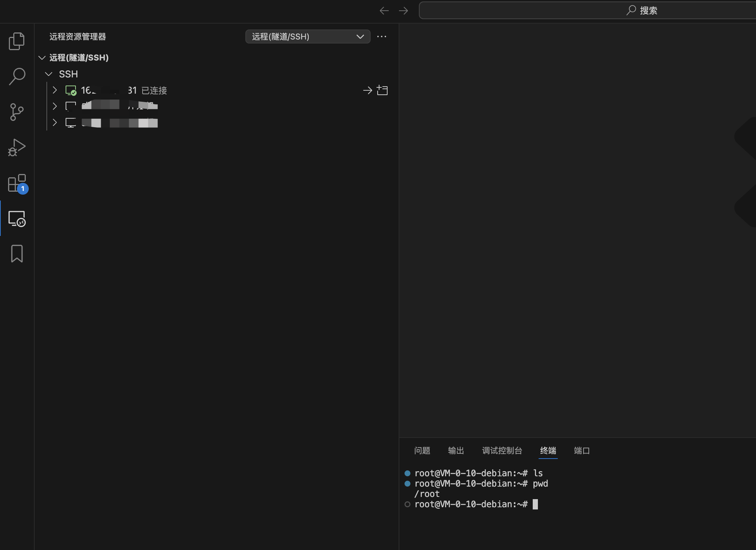Switch to the 问题 panel tab
The width and height of the screenshot is (756, 550).
pyautogui.click(x=422, y=450)
